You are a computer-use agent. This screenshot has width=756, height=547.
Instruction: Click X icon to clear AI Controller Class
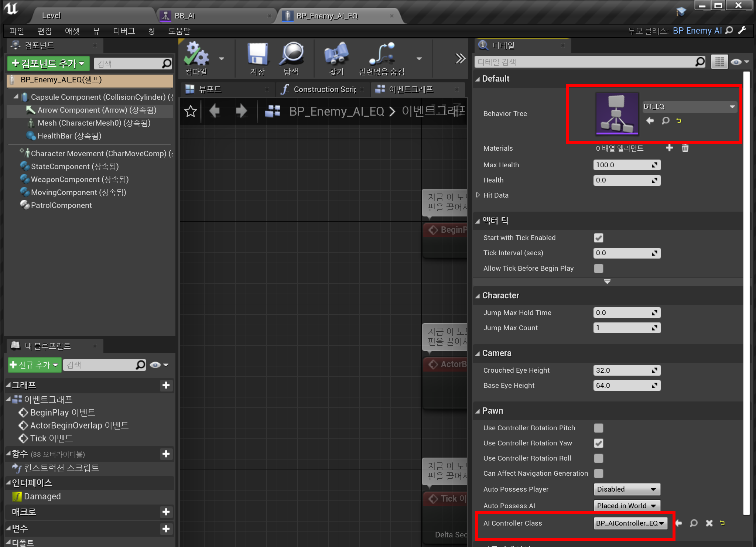point(709,523)
